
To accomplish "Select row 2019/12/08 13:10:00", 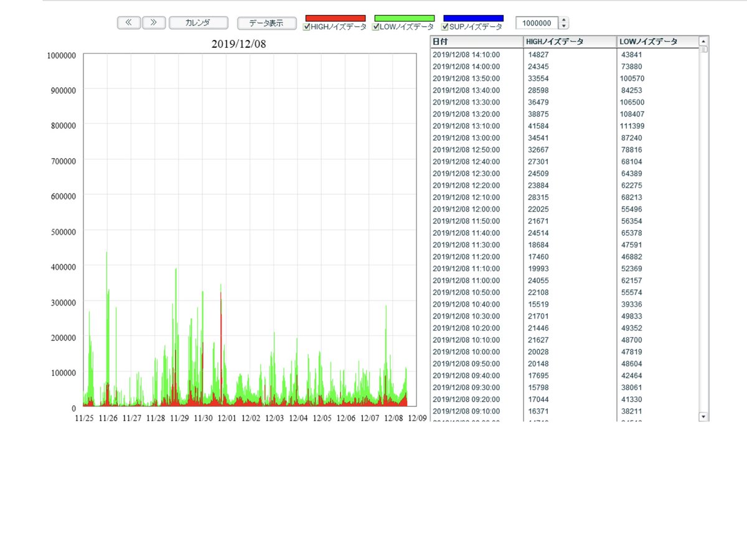I will (x=565, y=126).
